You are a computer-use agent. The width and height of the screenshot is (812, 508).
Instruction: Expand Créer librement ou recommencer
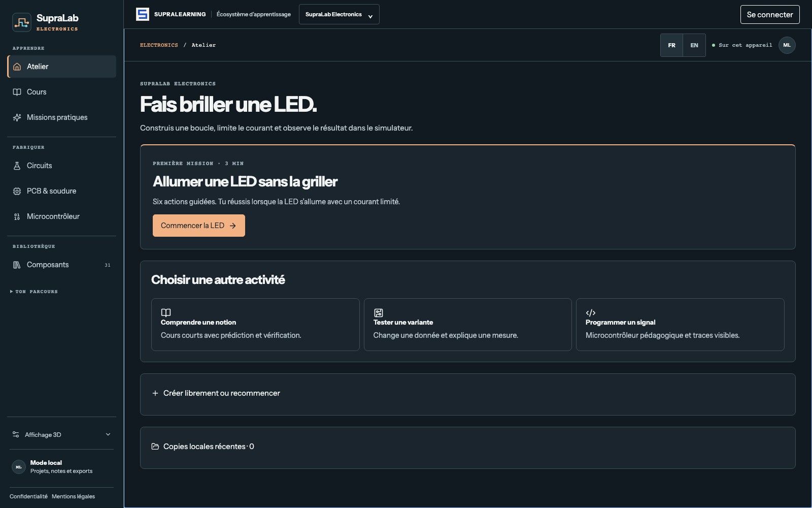pyautogui.click(x=467, y=393)
